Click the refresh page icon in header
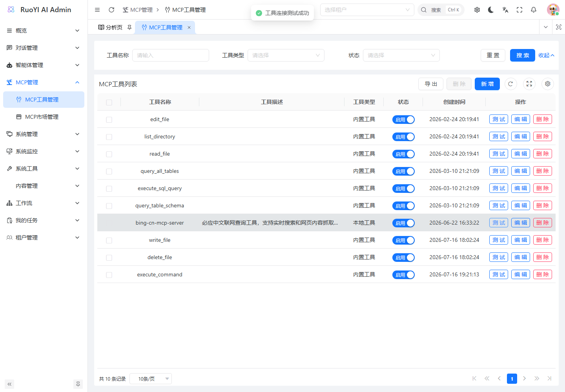The width and height of the screenshot is (565, 392). click(111, 10)
